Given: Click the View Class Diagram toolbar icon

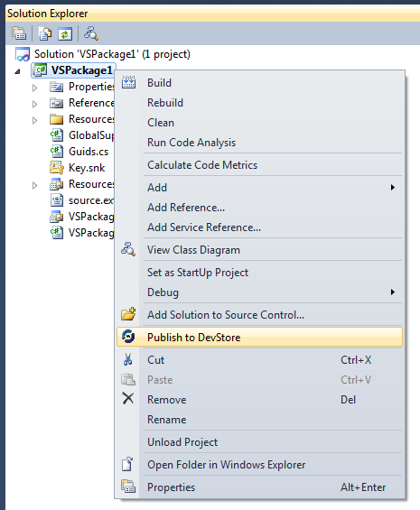Looking at the screenshot, I should [x=91, y=33].
